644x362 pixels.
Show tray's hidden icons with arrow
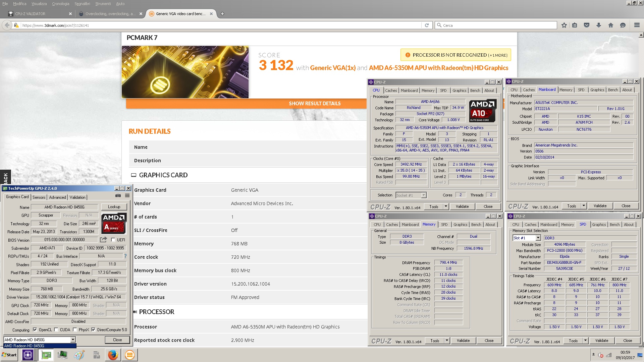point(593,355)
